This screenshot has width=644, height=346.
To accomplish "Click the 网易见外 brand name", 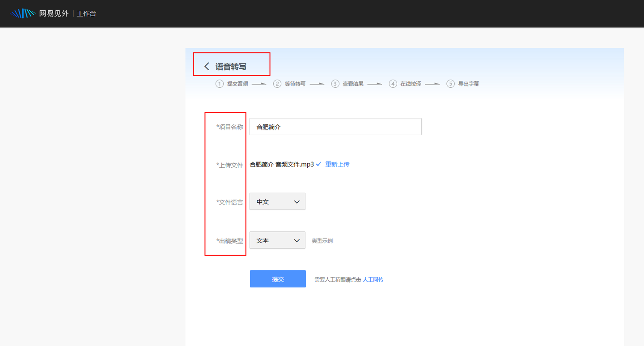I will tap(54, 13).
